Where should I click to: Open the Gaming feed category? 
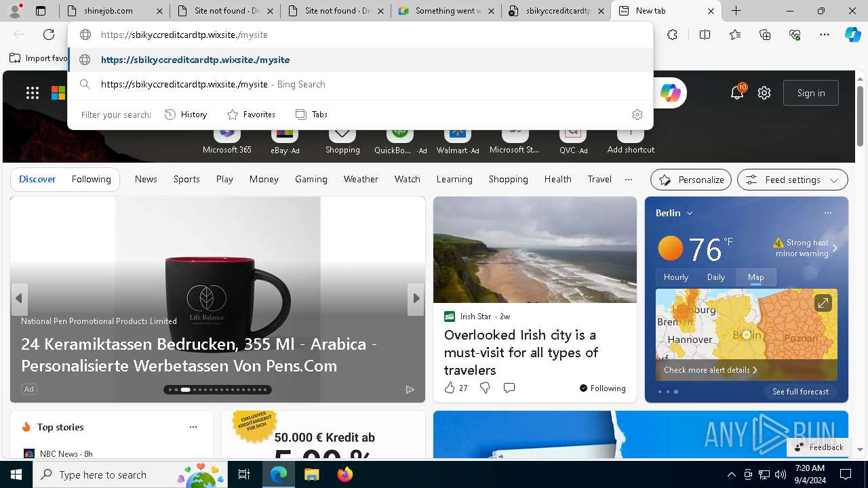[x=311, y=179]
